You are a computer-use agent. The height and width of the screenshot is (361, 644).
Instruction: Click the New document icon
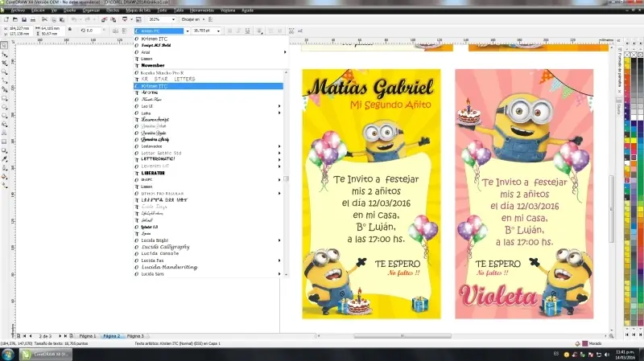click(6, 19)
